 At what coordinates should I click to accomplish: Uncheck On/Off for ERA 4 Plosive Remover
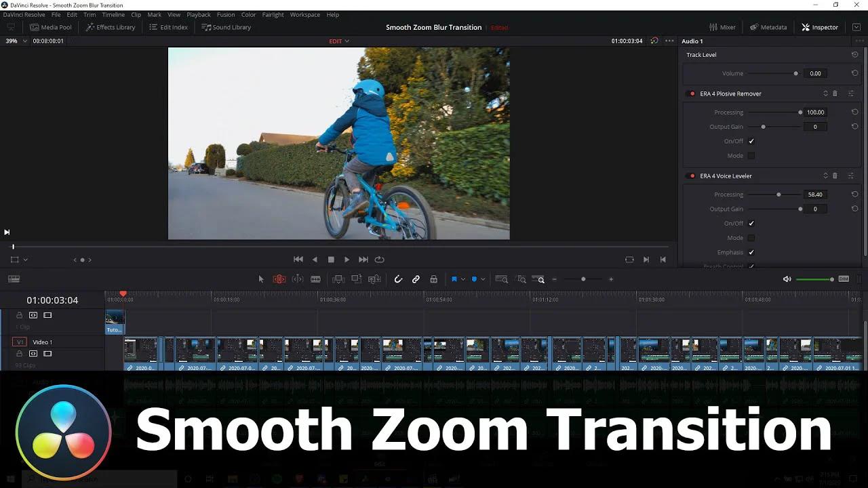pyautogui.click(x=751, y=141)
